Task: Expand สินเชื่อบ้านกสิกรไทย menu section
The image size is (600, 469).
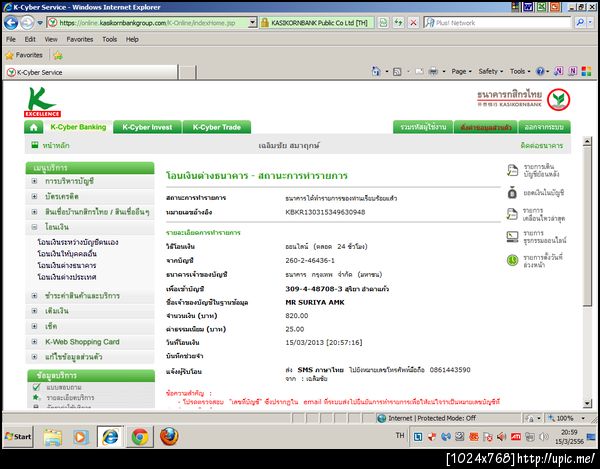Action: point(34,212)
